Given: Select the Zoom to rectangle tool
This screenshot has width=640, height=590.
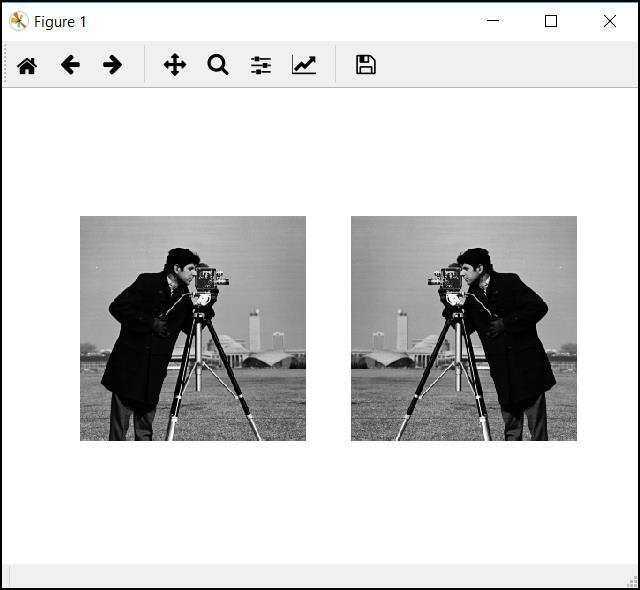Looking at the screenshot, I should [x=218, y=65].
